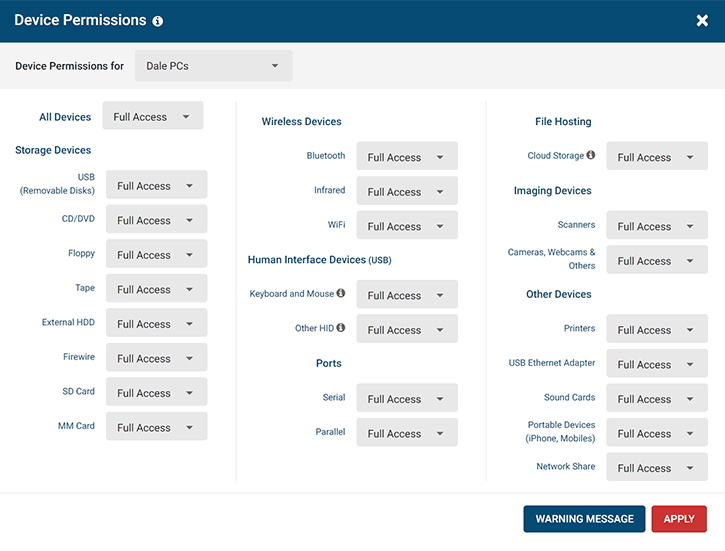Open USB Removable Disks access dropdown

(x=156, y=185)
